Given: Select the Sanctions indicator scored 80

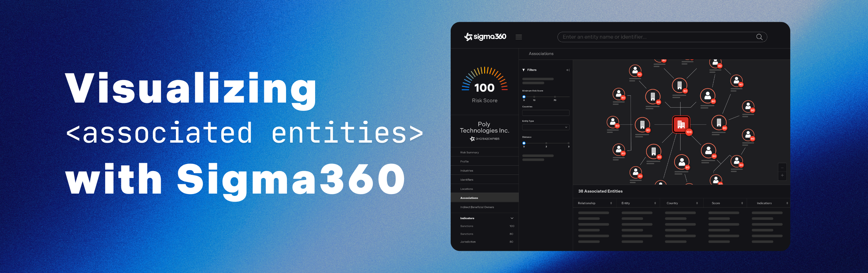Looking at the screenshot, I should [x=487, y=234].
